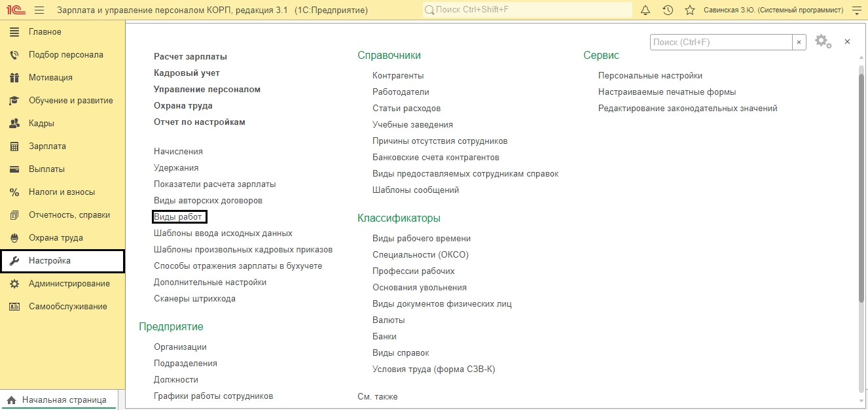Open the service settings lines icon

click(x=857, y=10)
